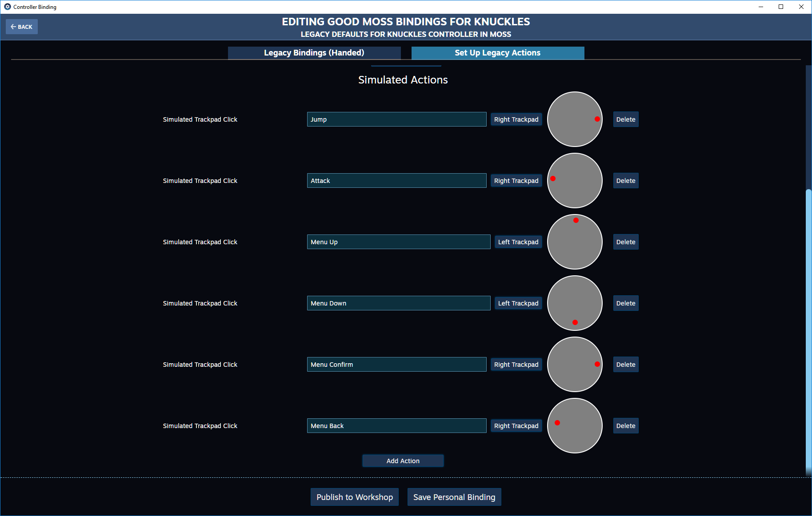Delete the Attack simulated action
The height and width of the screenshot is (516, 812).
(626, 181)
